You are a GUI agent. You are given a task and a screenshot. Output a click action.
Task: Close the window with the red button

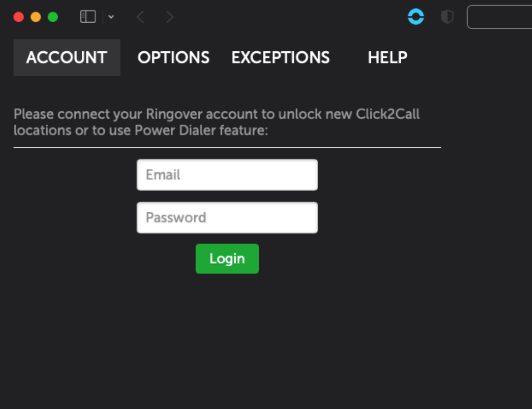(x=19, y=17)
